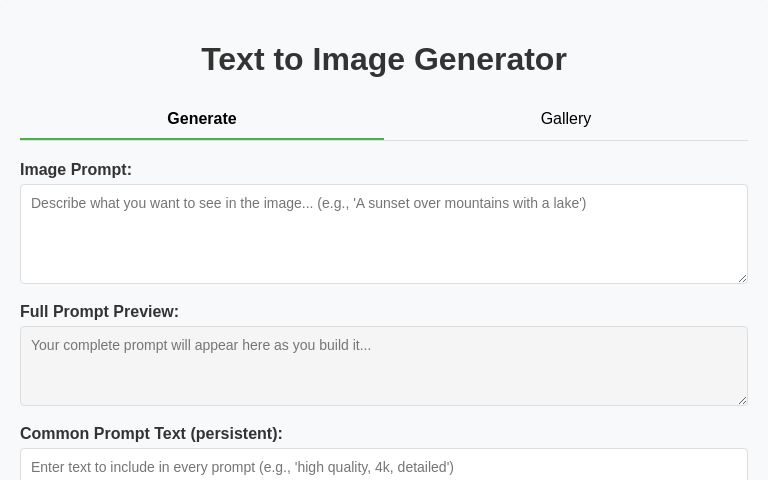Click the "Full Prompt Preview:" label
The height and width of the screenshot is (480, 768).
click(99, 312)
